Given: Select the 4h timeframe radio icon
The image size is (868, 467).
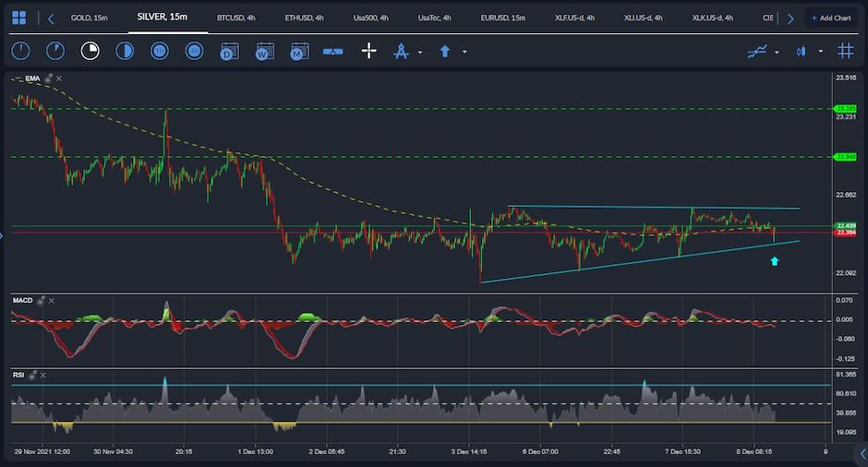Looking at the screenshot, I should pos(194,51).
